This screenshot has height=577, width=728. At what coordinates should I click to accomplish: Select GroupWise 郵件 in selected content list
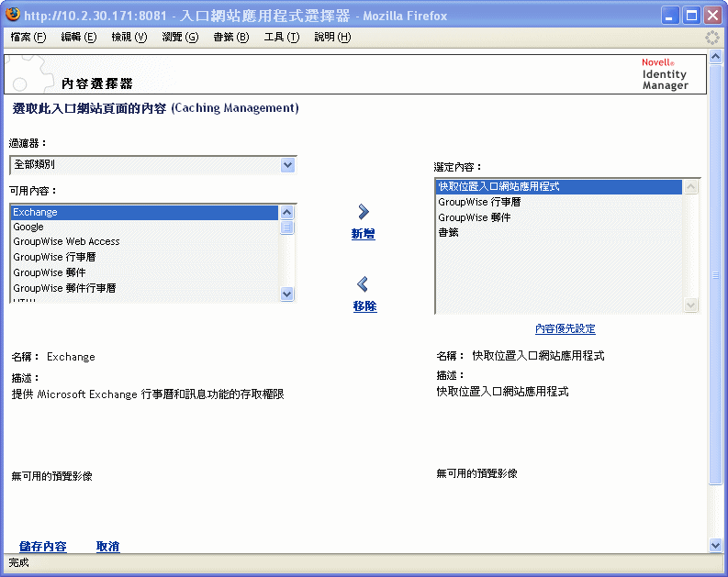[x=559, y=217]
